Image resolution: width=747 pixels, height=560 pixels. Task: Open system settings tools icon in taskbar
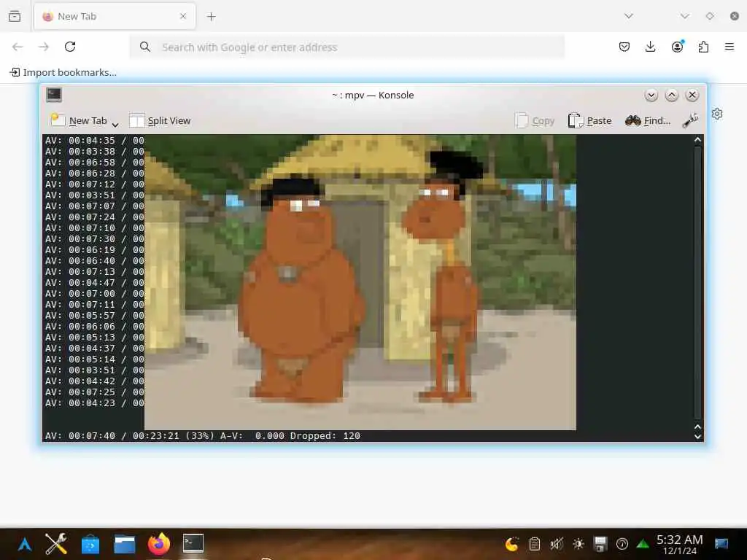click(55, 544)
